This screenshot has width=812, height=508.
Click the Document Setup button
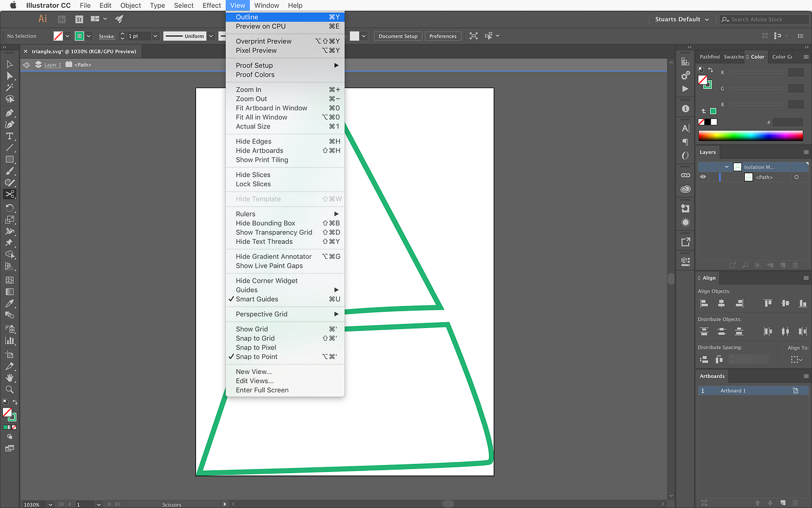pyautogui.click(x=398, y=35)
